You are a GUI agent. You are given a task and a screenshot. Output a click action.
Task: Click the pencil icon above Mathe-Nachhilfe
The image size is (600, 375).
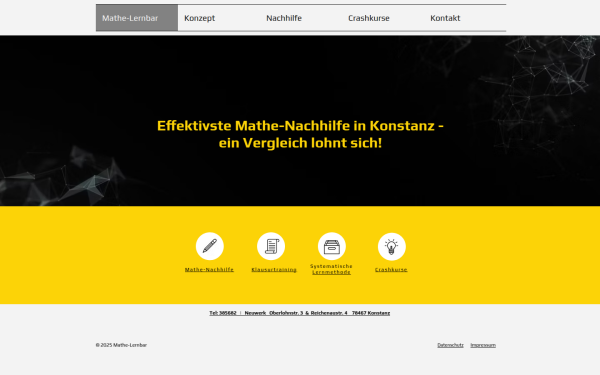pos(210,246)
